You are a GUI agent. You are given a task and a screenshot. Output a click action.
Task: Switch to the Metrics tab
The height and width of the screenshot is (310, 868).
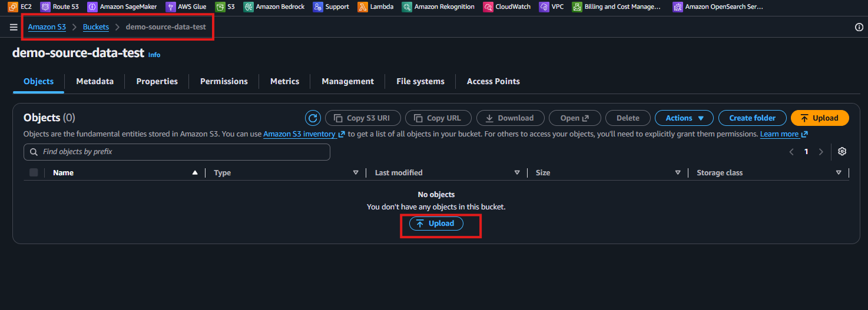(x=285, y=82)
